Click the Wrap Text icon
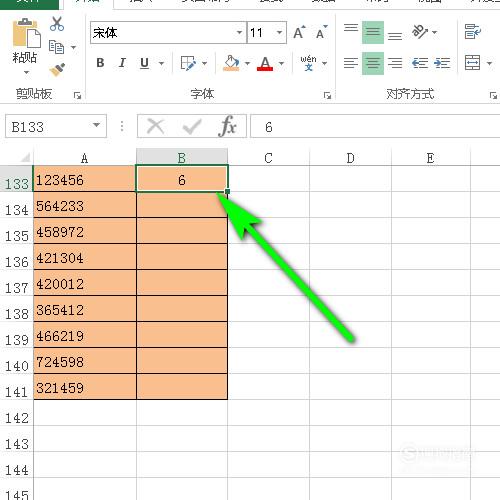Screen dimensions: 500x500 click(x=473, y=32)
